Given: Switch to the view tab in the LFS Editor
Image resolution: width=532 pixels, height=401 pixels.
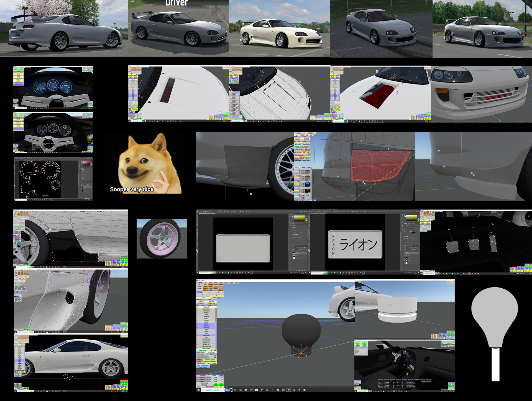Looking at the screenshot, I should click(237, 283).
